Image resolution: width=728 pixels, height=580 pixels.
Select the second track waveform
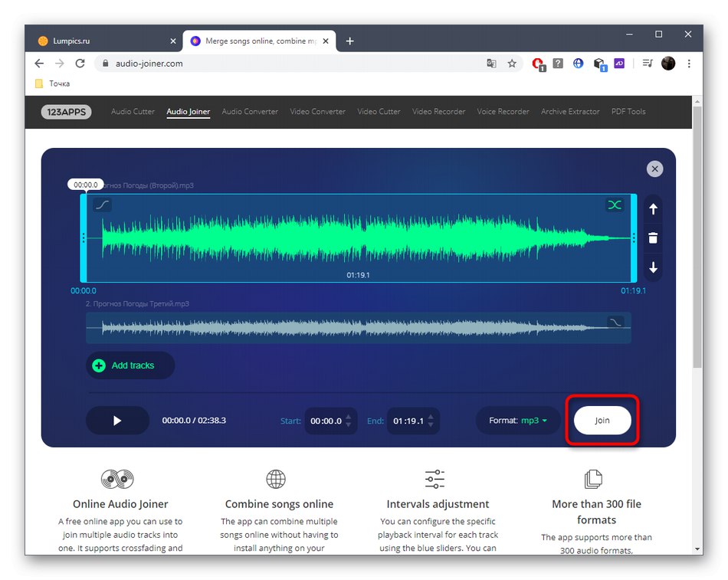[x=358, y=328]
